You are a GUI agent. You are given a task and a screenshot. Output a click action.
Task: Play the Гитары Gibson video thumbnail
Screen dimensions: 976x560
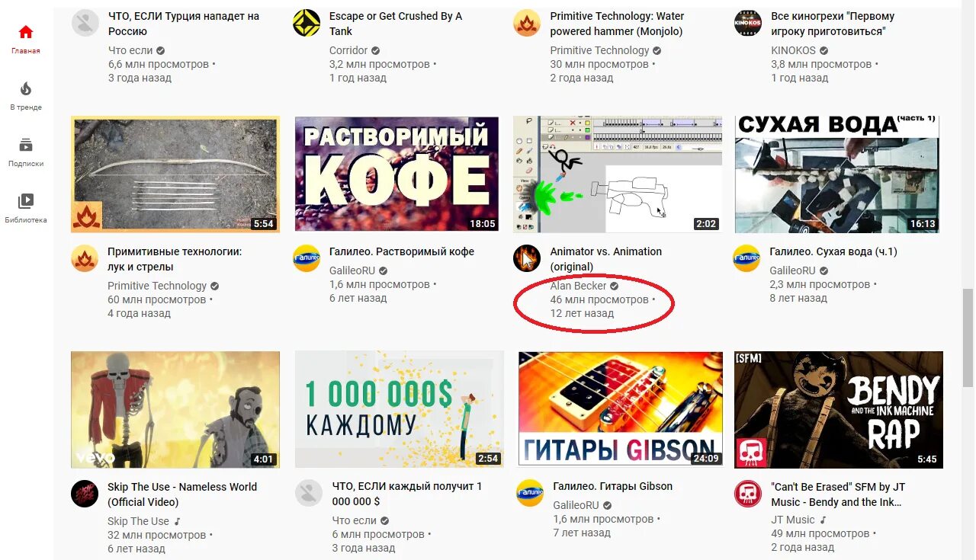pos(620,408)
